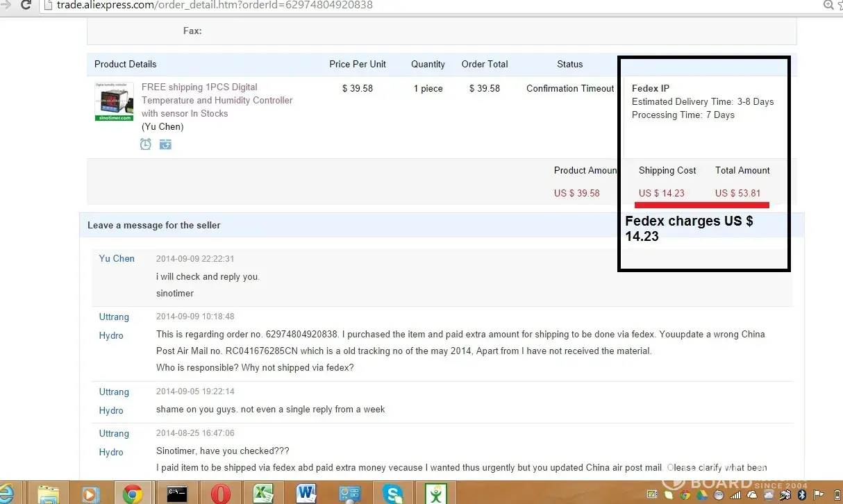Click the Product Details column header
Image resolution: width=843 pixels, height=504 pixels.
click(126, 64)
